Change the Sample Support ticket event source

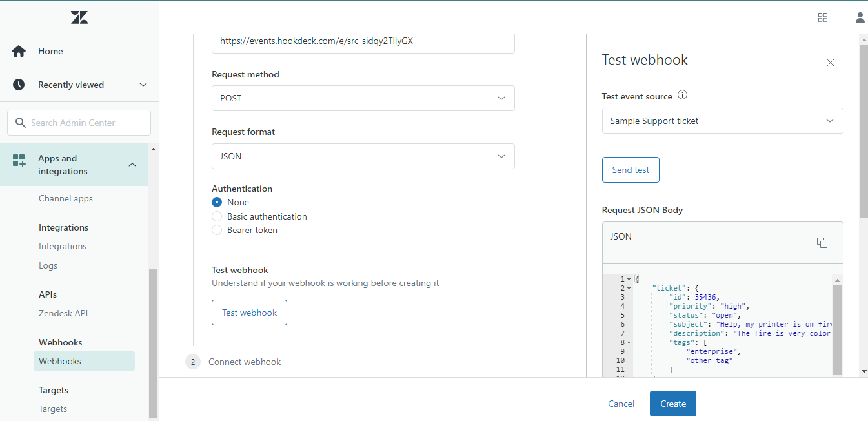click(x=722, y=121)
